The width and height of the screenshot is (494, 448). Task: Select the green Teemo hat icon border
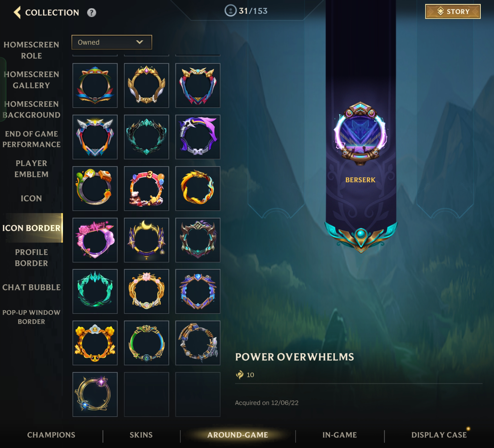pos(95,85)
